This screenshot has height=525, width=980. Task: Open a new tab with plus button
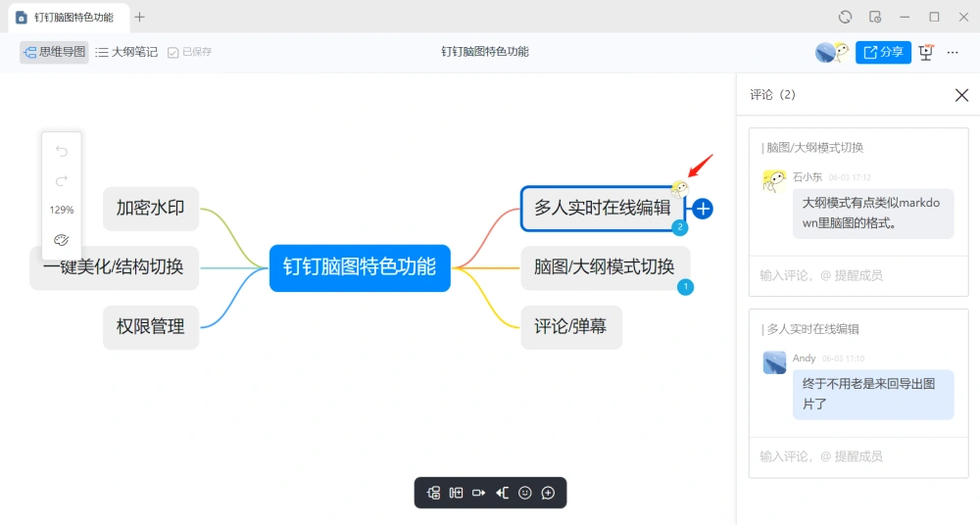point(139,17)
